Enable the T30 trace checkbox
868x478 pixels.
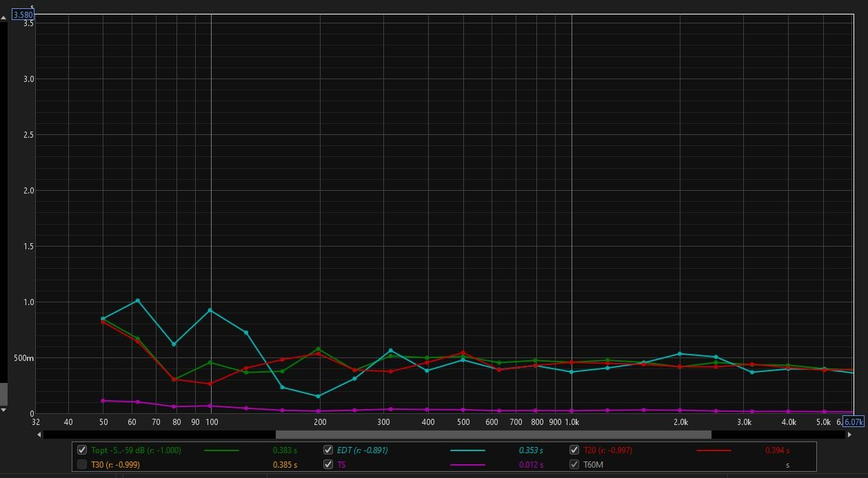(82, 465)
